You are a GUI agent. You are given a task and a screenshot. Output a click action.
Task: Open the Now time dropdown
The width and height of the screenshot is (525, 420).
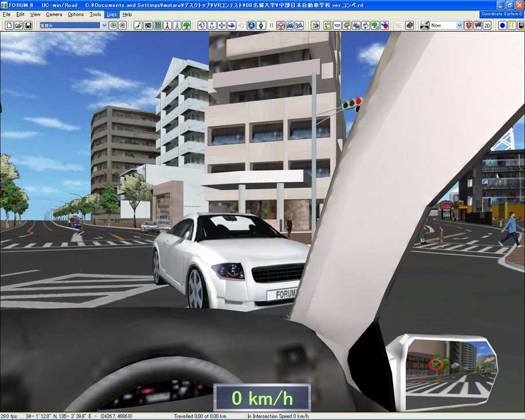tap(459, 26)
